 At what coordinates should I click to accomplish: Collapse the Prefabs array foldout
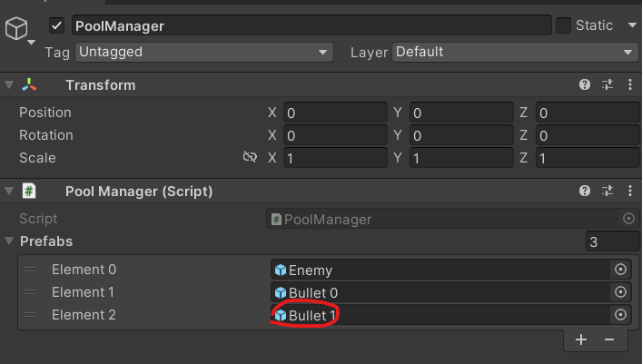[x=9, y=241]
